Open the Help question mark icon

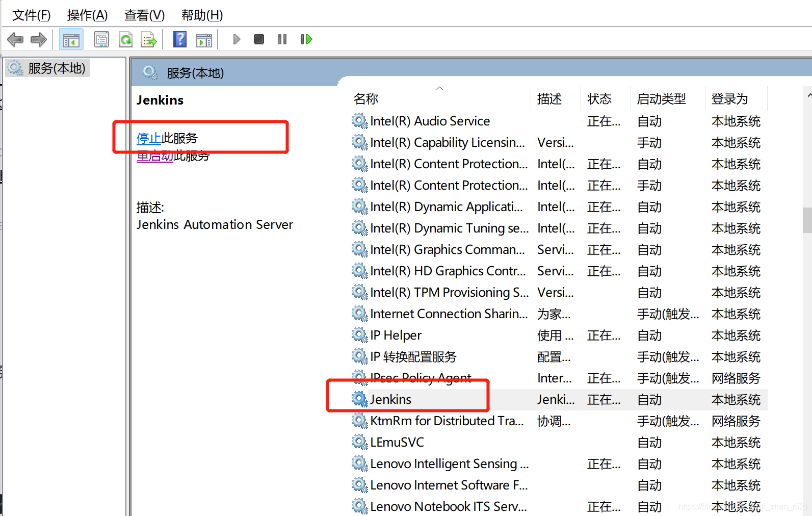click(x=180, y=39)
